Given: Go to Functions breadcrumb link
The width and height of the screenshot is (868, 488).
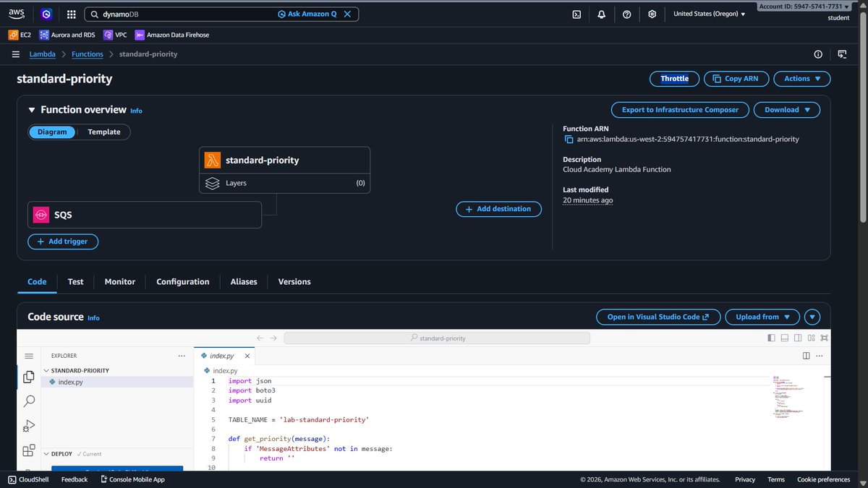Looking at the screenshot, I should [88, 54].
